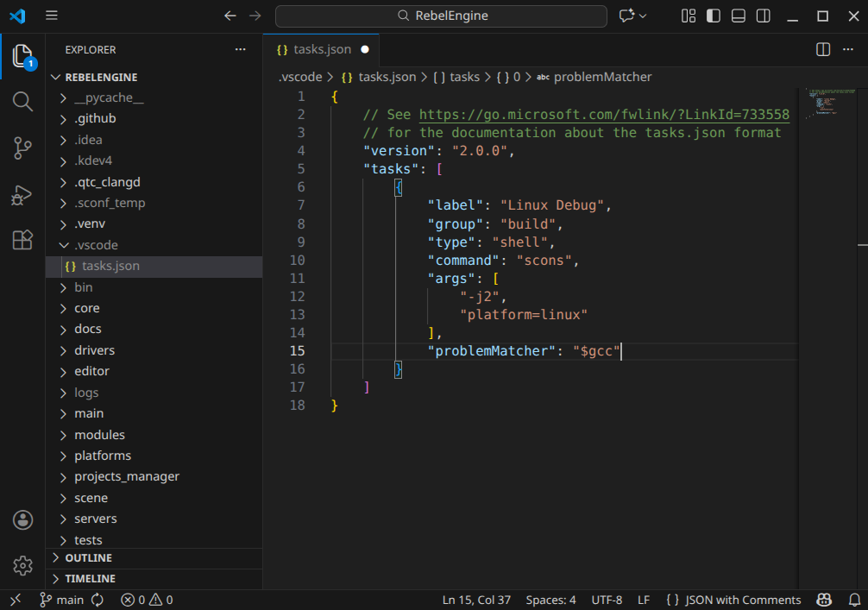Open the go.microsoft.com documentation link
The width and height of the screenshot is (868, 610).
coord(604,115)
